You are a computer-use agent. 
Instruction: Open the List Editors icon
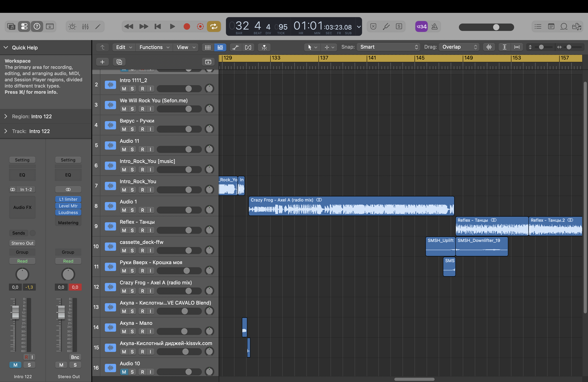[x=538, y=26]
